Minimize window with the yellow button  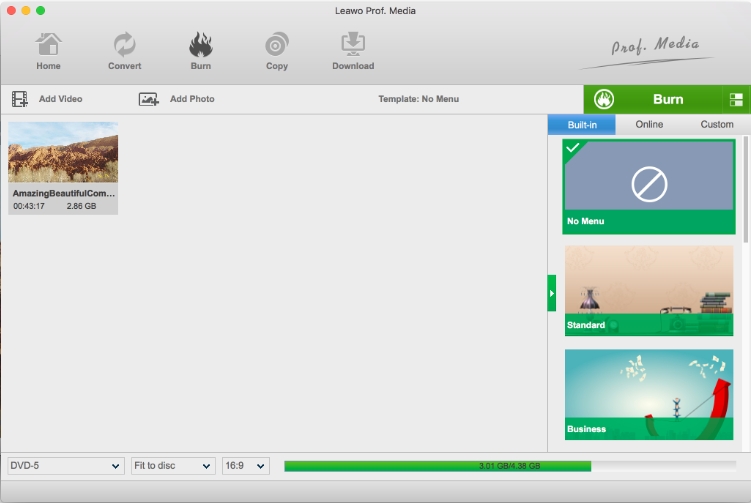26,11
